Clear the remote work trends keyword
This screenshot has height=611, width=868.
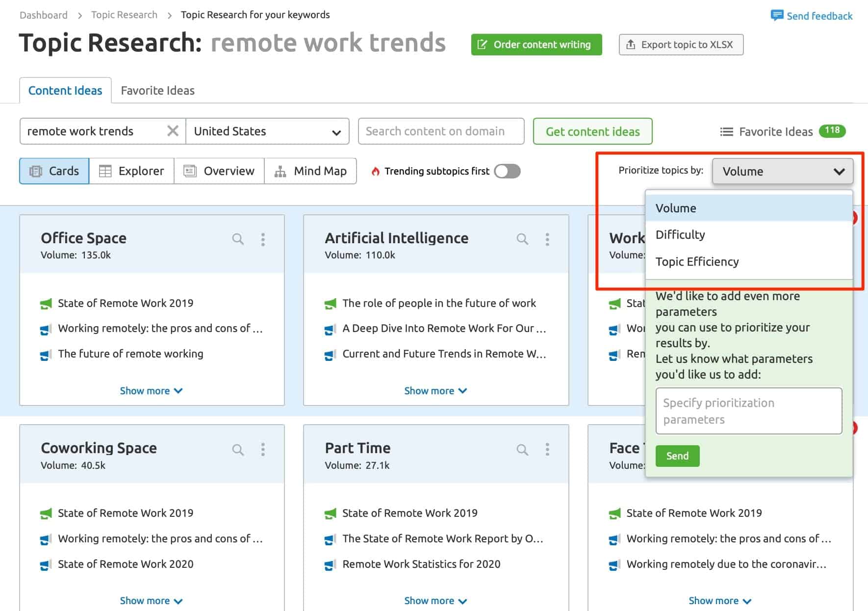(x=173, y=131)
